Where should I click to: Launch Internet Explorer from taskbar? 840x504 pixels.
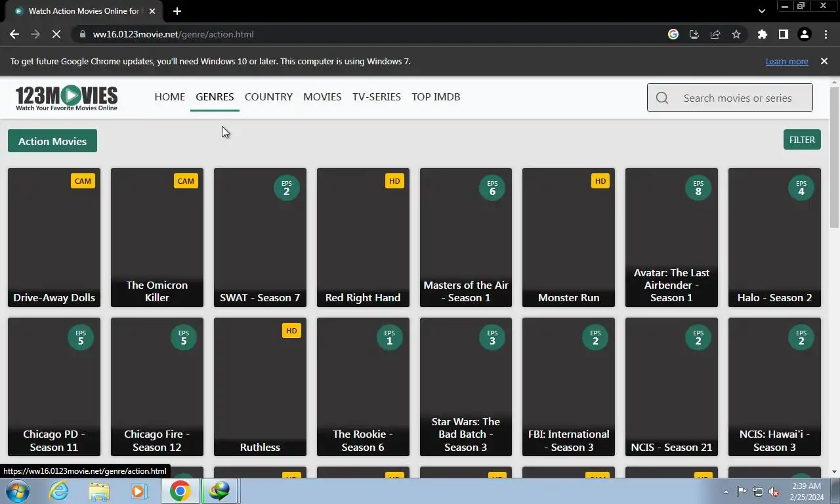[58, 491]
